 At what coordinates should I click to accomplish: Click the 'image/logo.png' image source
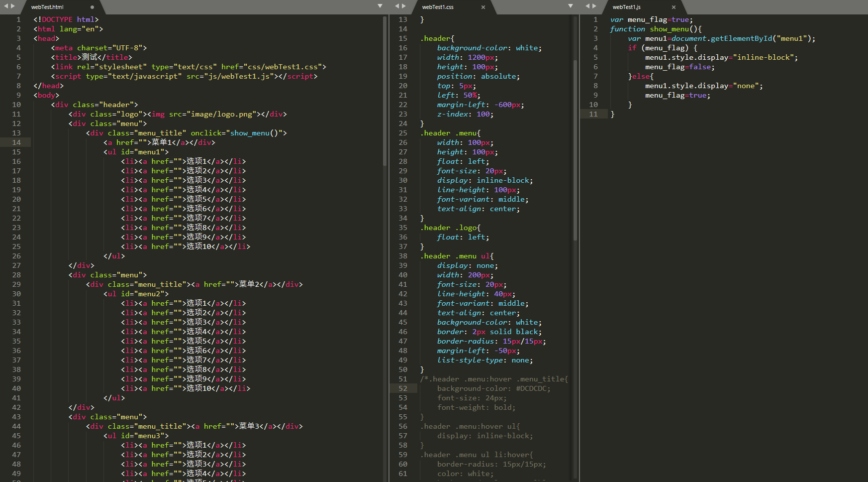click(221, 114)
